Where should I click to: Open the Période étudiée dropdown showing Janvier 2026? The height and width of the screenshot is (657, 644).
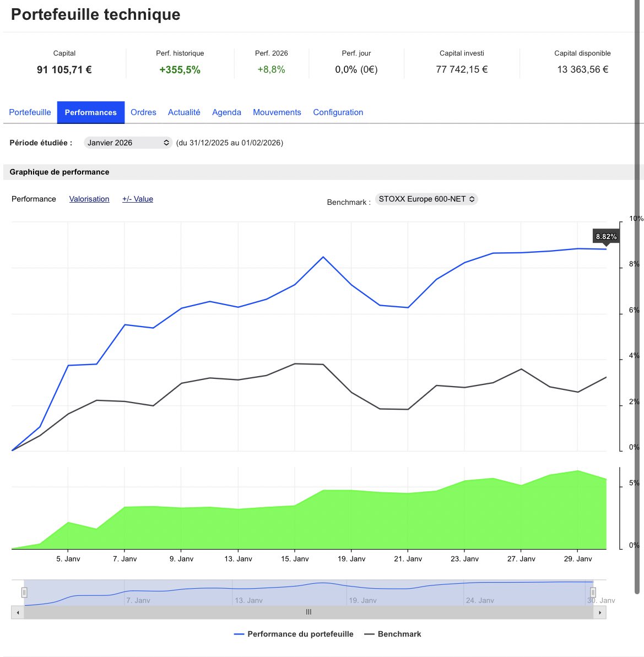point(127,143)
